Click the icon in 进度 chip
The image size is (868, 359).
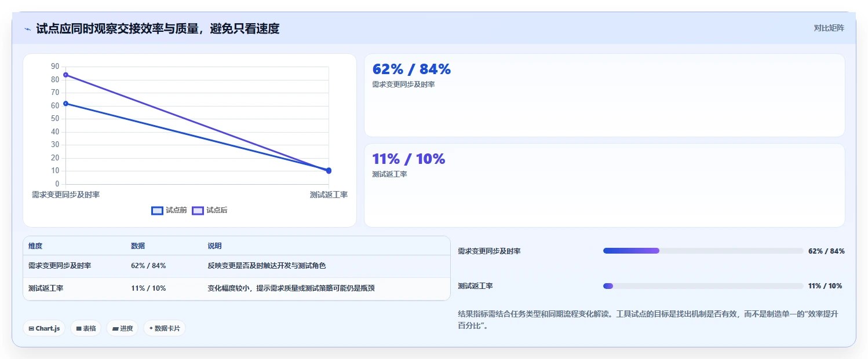115,328
